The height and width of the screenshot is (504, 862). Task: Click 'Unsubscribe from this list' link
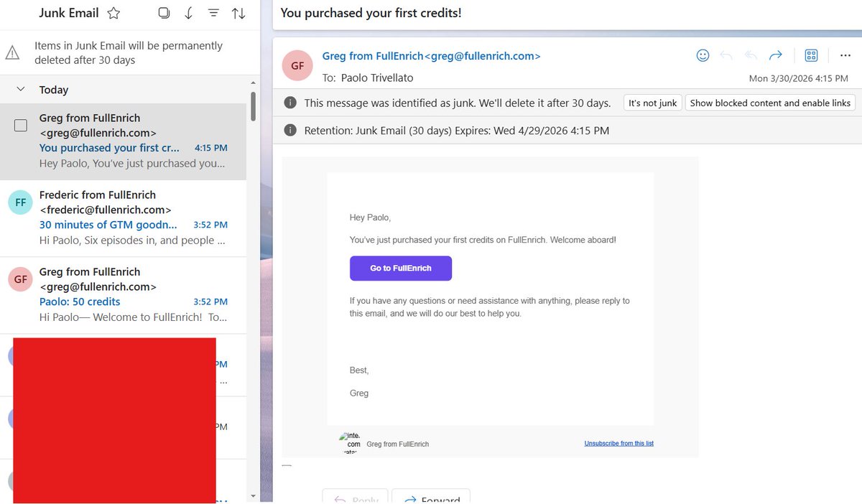pyautogui.click(x=618, y=443)
